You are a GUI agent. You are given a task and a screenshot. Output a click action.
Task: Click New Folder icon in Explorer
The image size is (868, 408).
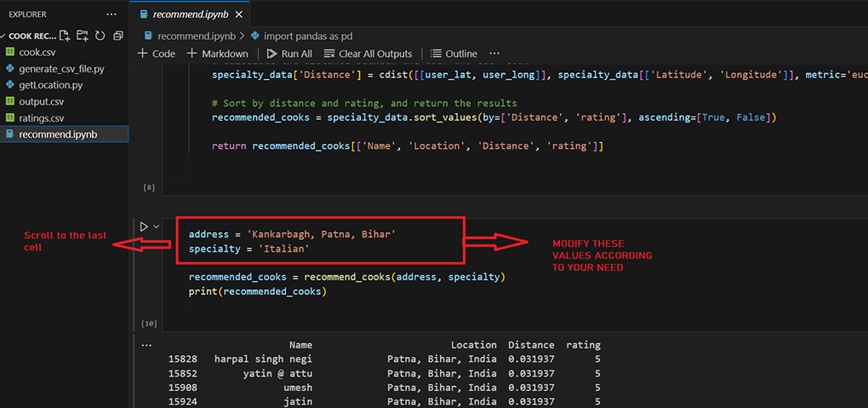[83, 36]
